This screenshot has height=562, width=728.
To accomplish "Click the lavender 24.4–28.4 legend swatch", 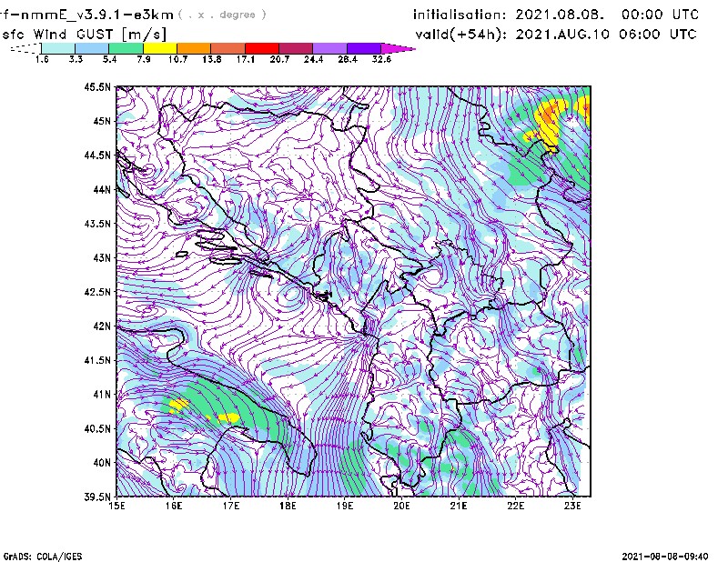I will coord(329,48).
